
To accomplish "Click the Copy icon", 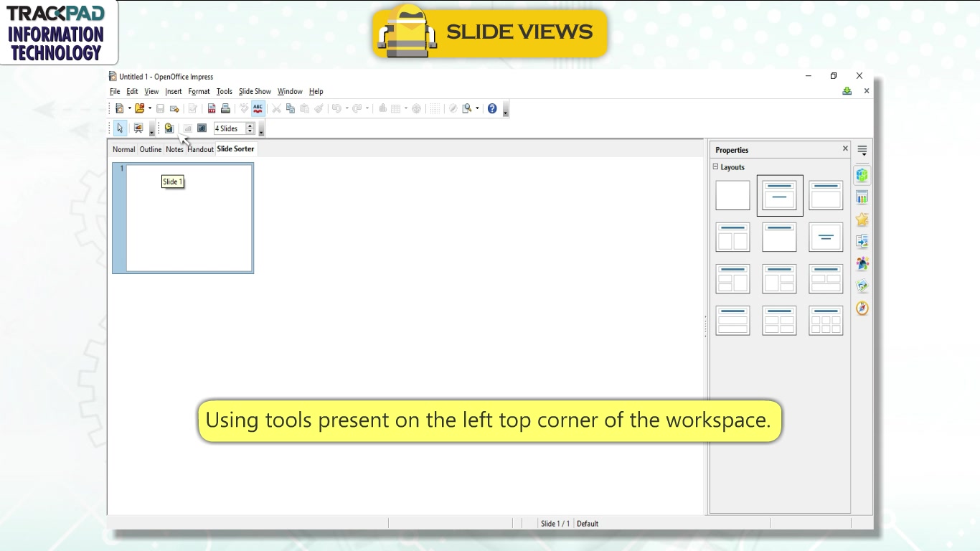I will [291, 108].
